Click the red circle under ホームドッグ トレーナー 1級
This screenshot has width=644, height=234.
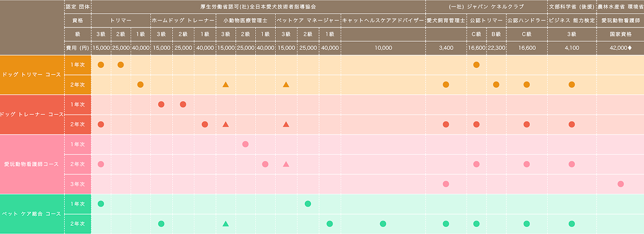pyautogui.click(x=204, y=125)
